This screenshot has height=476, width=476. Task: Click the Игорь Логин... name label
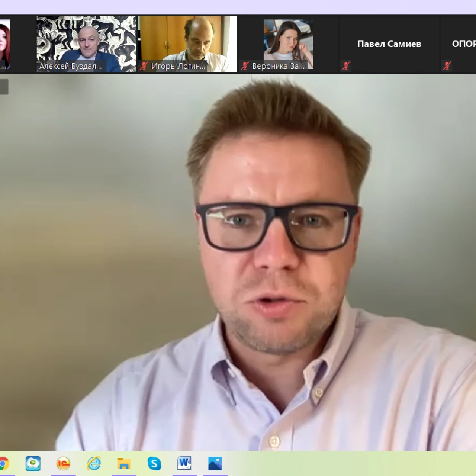coord(178,66)
